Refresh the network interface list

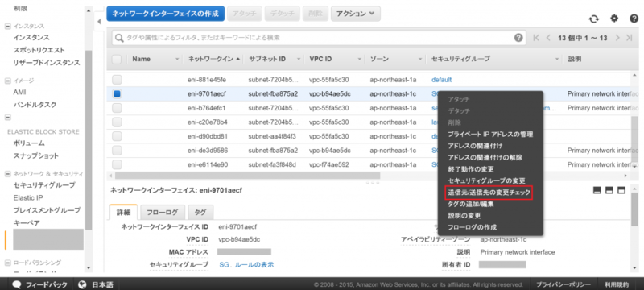point(593,19)
